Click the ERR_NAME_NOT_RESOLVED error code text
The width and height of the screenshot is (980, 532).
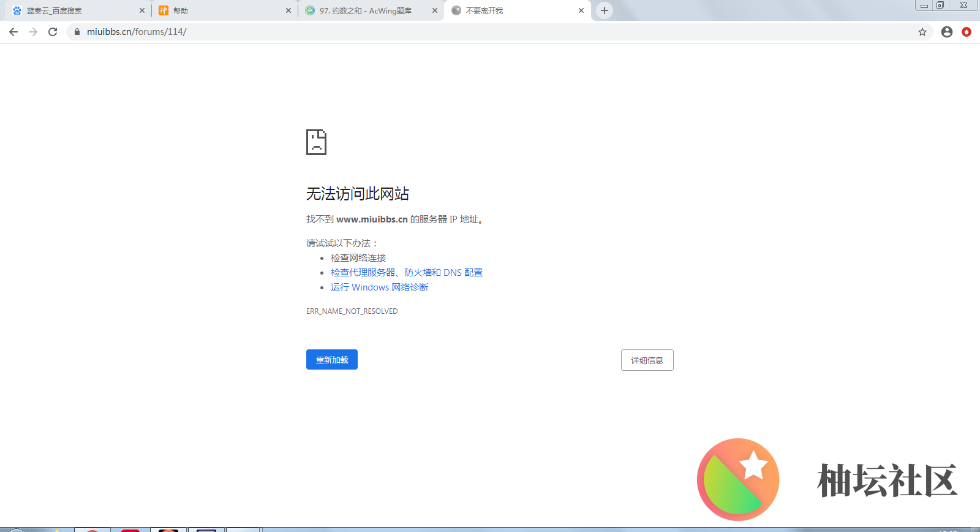352,311
